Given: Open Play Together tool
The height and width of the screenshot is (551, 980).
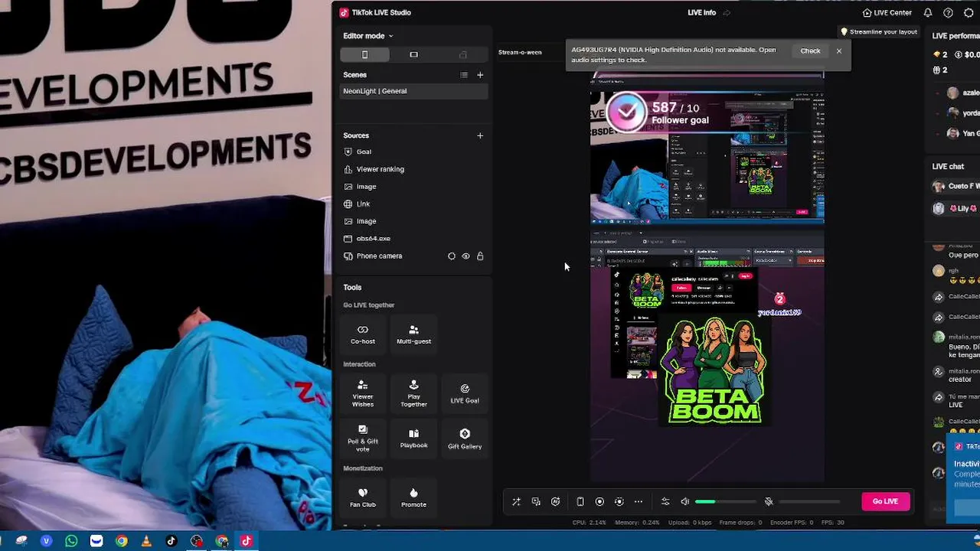Looking at the screenshot, I should [413, 393].
